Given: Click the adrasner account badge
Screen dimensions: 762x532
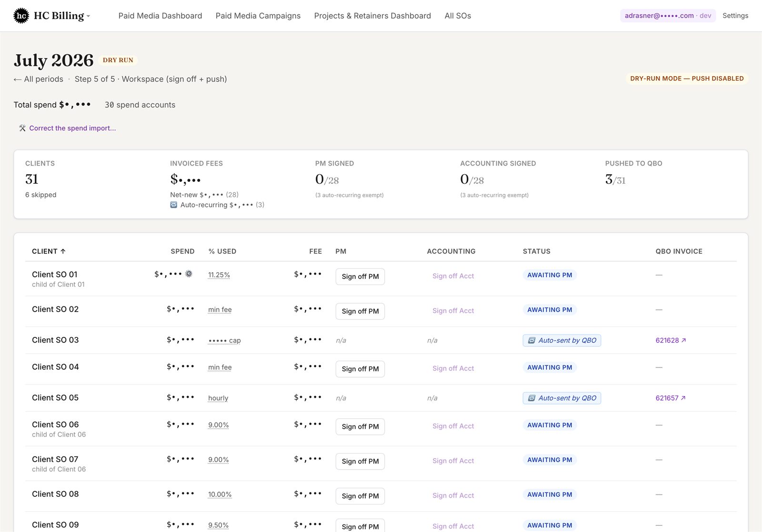Looking at the screenshot, I should (668, 16).
